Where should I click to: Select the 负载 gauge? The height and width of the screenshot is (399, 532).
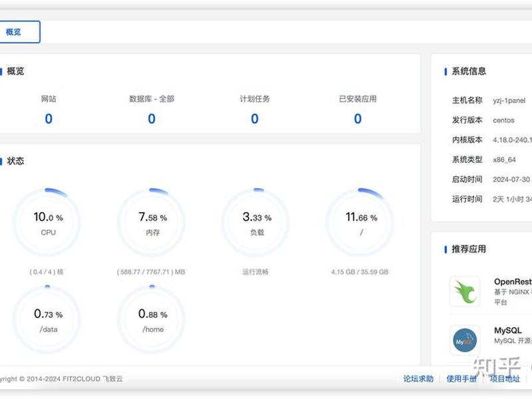pos(257,222)
